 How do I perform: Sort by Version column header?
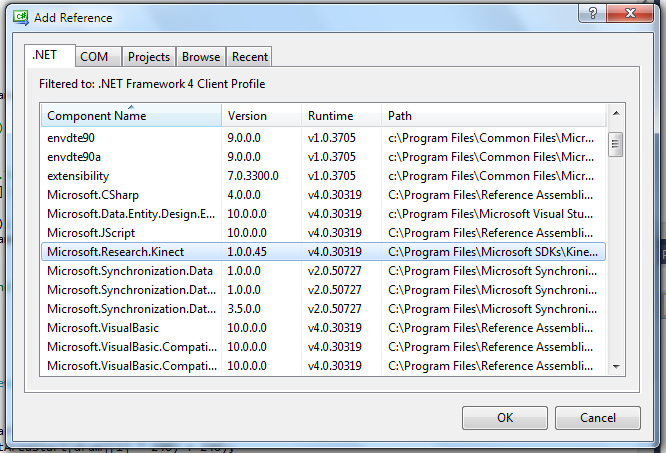coord(261,115)
